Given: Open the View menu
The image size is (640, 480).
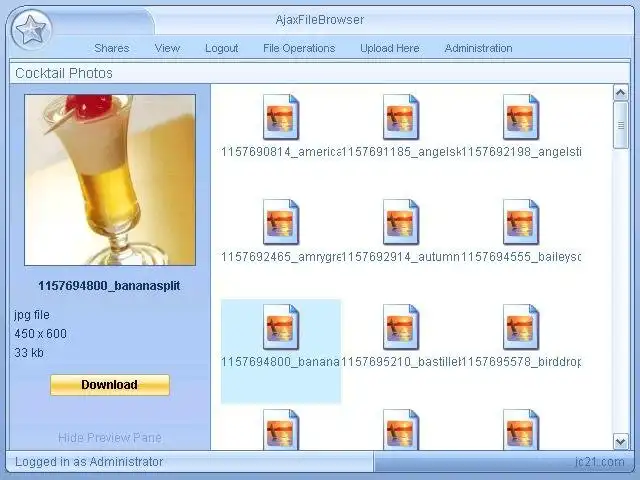Looking at the screenshot, I should click(167, 48).
